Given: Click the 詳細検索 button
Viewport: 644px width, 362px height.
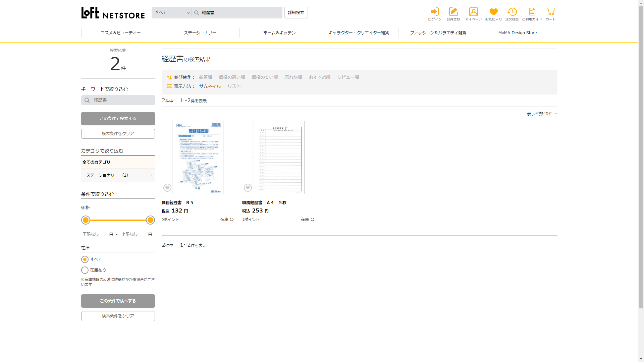Looking at the screenshot, I should pos(296,13).
